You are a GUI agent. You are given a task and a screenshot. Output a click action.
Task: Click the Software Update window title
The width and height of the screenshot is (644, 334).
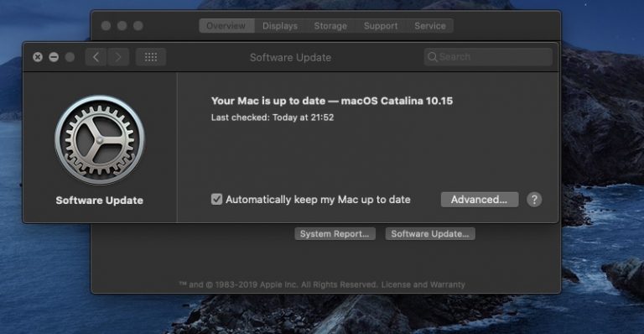coord(290,58)
